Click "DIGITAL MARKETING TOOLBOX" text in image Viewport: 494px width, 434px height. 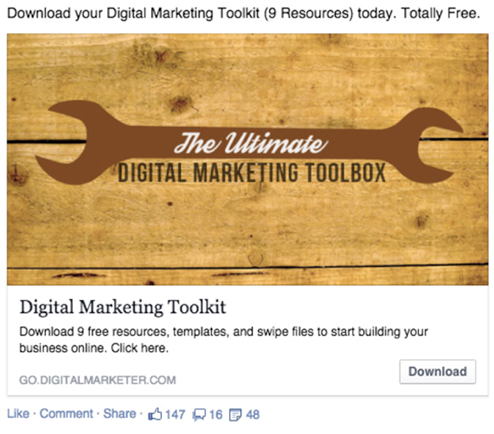pyautogui.click(x=252, y=173)
